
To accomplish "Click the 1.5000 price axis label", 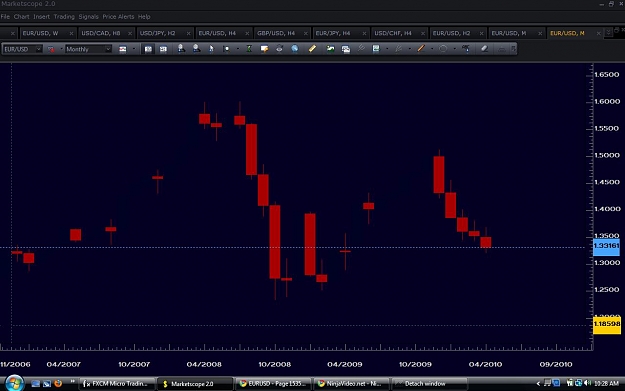I will pyautogui.click(x=607, y=155).
